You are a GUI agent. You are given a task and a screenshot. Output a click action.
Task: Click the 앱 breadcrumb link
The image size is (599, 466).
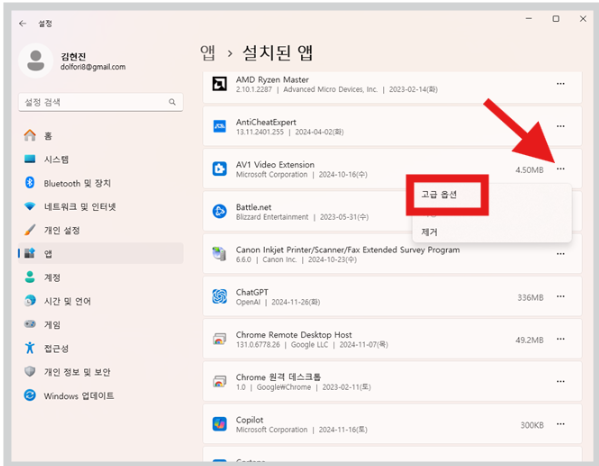point(207,53)
